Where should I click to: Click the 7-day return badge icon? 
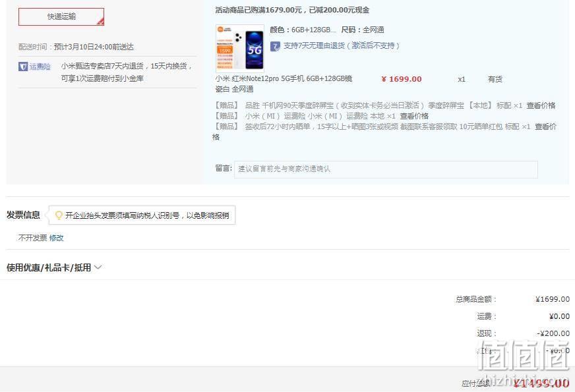[x=275, y=46]
